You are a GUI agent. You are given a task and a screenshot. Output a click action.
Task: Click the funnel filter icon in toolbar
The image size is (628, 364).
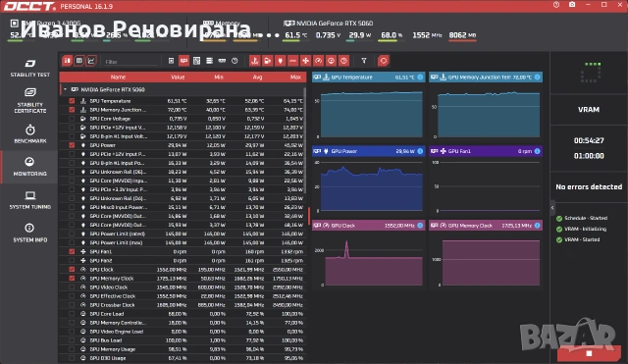(x=364, y=61)
